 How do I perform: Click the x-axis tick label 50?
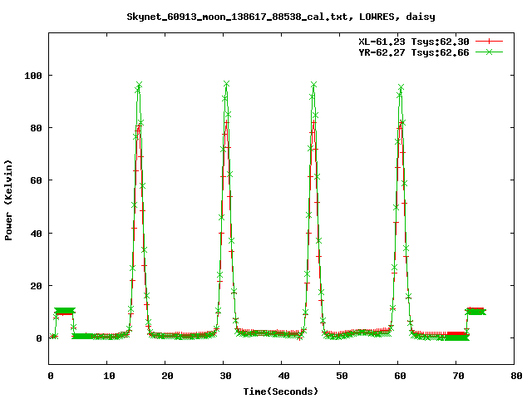point(342,376)
